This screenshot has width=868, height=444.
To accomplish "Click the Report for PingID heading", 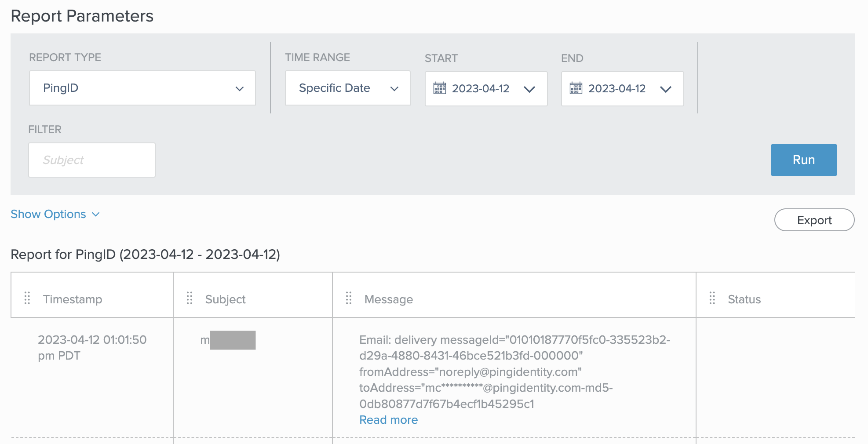I will pyautogui.click(x=146, y=255).
